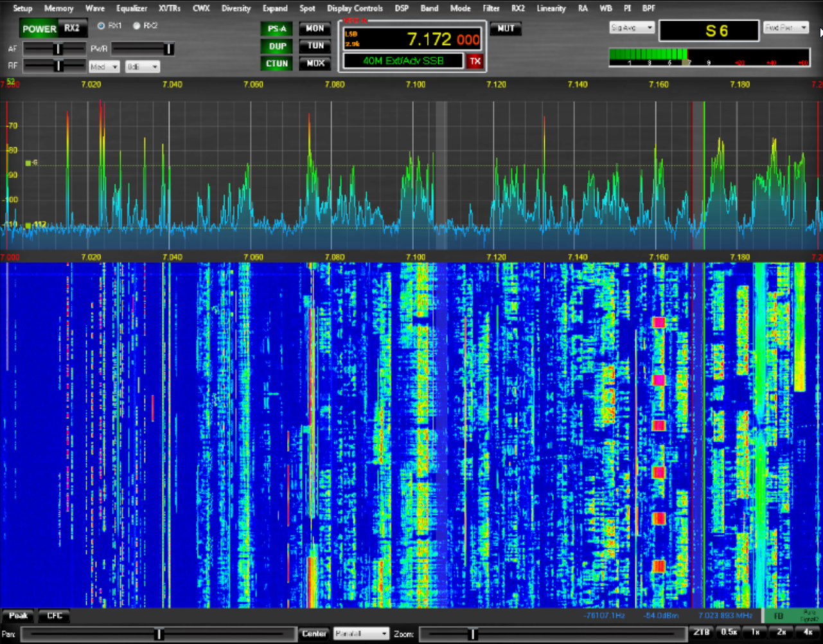823x644 pixels.
Task: Set zoom to 1x
Action: click(755, 632)
